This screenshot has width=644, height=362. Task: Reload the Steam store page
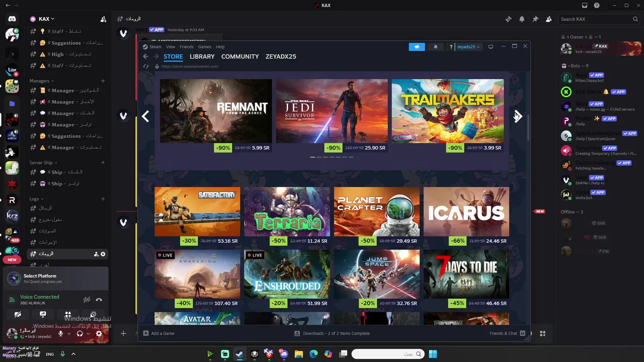(x=146, y=66)
